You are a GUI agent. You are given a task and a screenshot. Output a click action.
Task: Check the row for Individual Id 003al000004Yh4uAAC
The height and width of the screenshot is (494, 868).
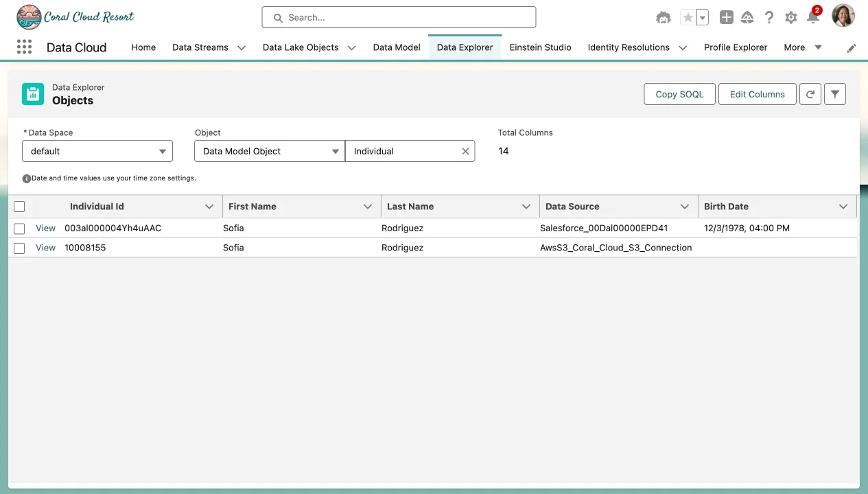coord(19,228)
